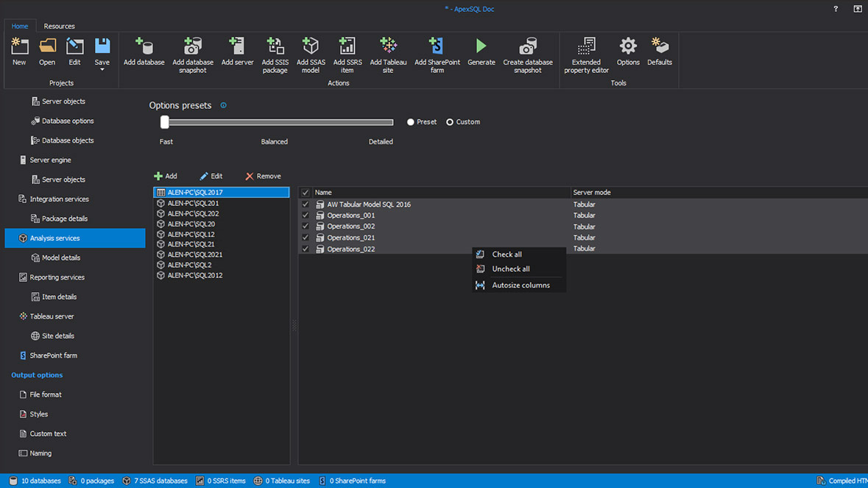Save the current project
The width and height of the screenshot is (868, 488).
click(x=102, y=51)
